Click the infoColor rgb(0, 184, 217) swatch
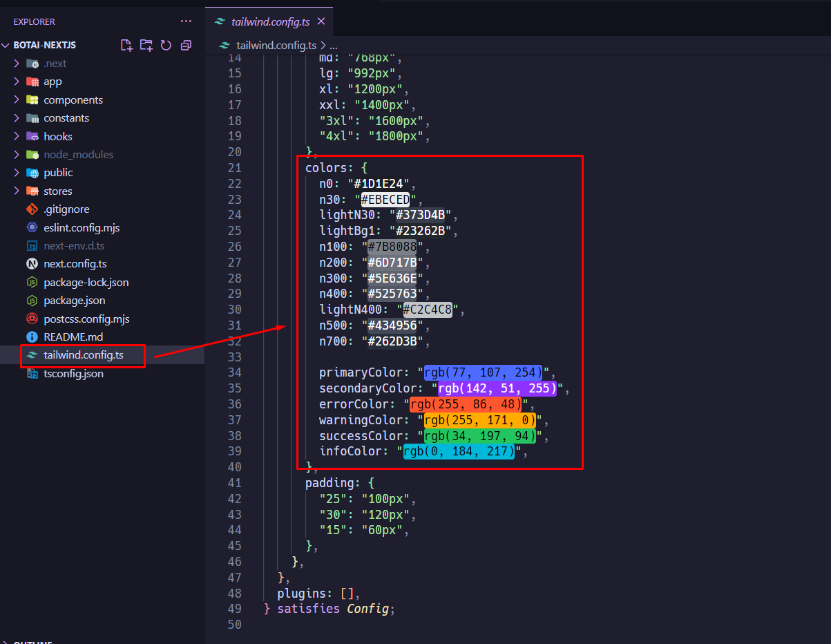This screenshot has width=831, height=644. 459,453
